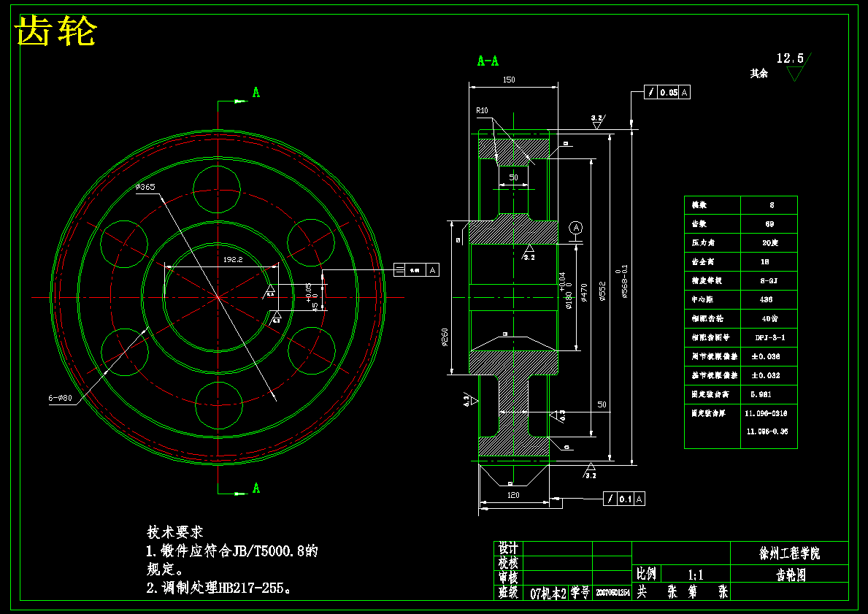
Task: Select the 班级 title block label
Action: click(x=508, y=593)
